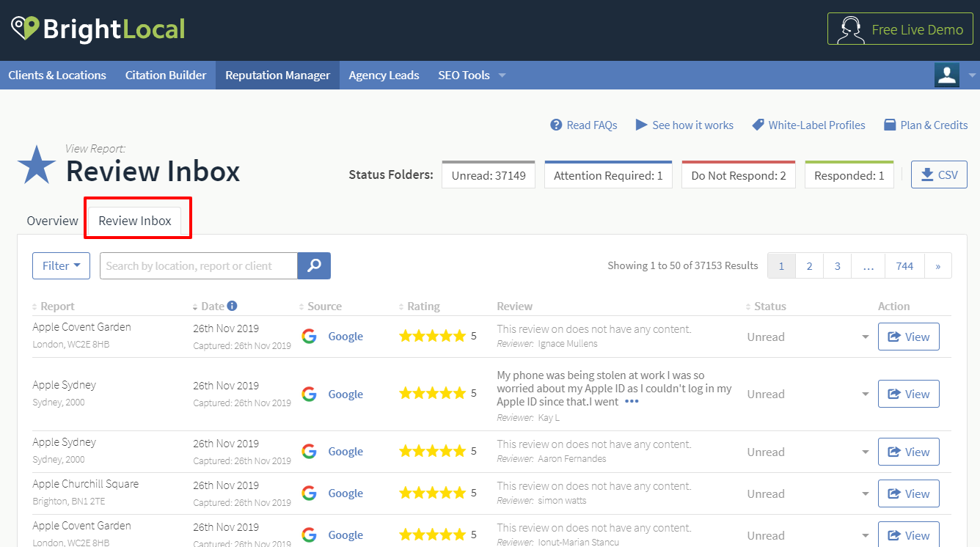
Task: Sort the table by Report column
Action: point(54,306)
